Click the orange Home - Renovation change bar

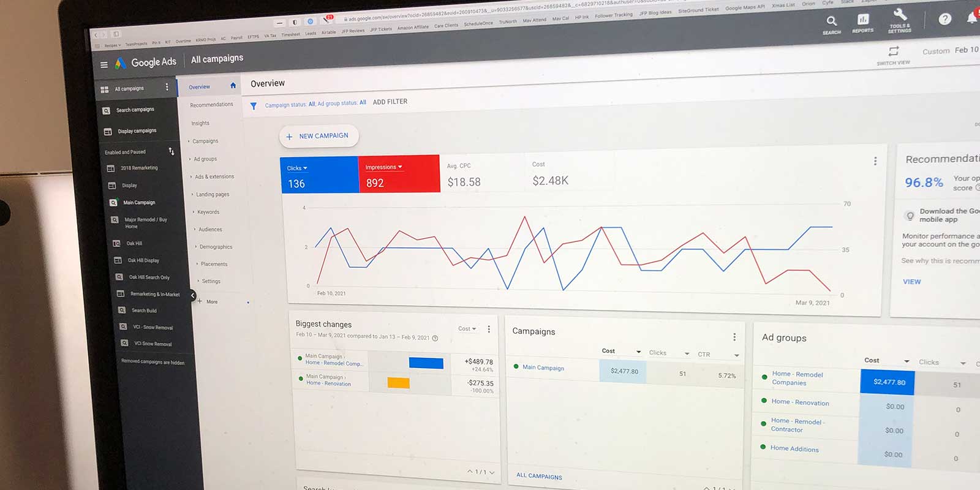[398, 383]
